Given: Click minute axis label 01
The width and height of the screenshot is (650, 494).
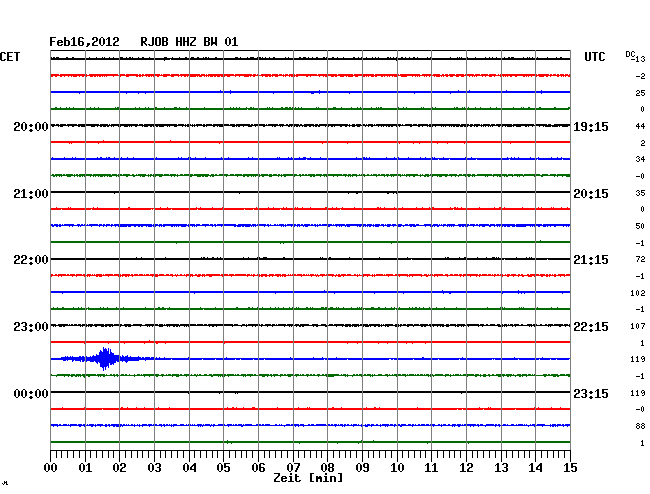Looking at the screenshot, I should [x=85, y=467].
